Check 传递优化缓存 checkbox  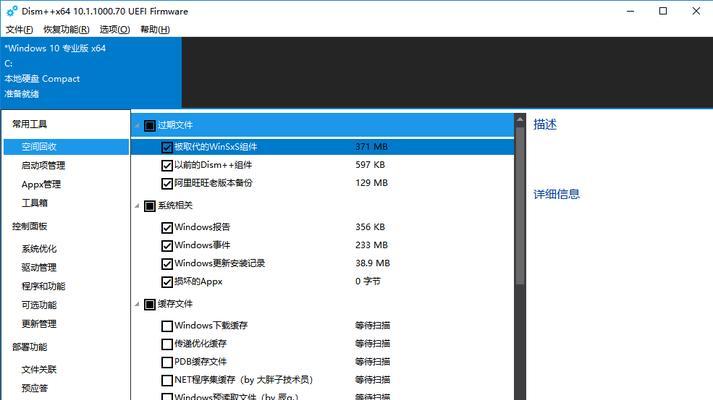167,344
